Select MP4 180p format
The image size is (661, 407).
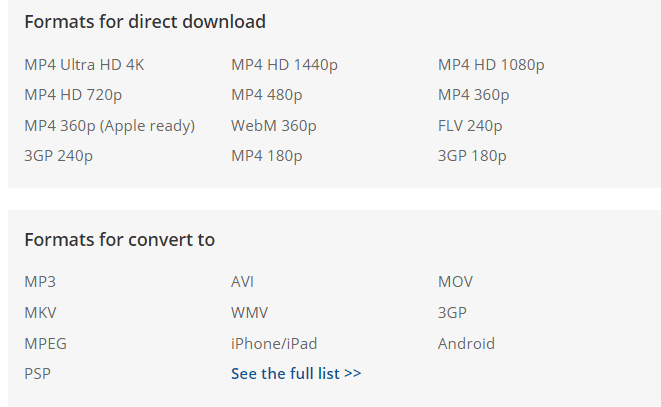click(x=266, y=156)
